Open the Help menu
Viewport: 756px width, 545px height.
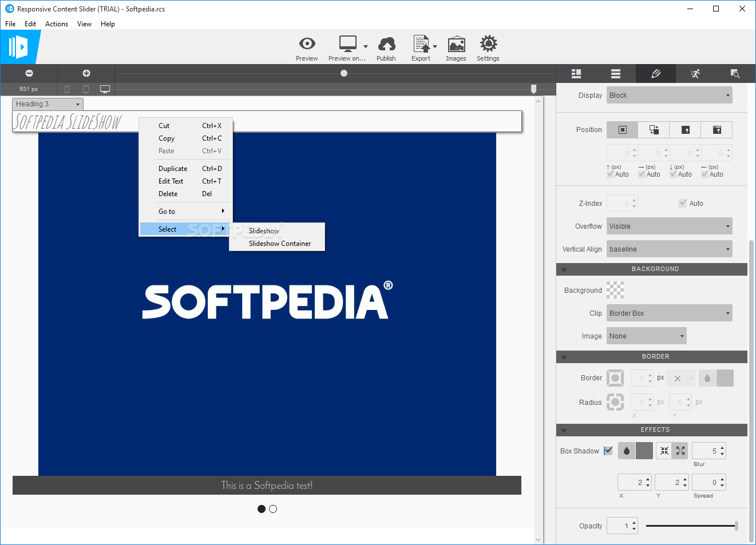point(108,24)
